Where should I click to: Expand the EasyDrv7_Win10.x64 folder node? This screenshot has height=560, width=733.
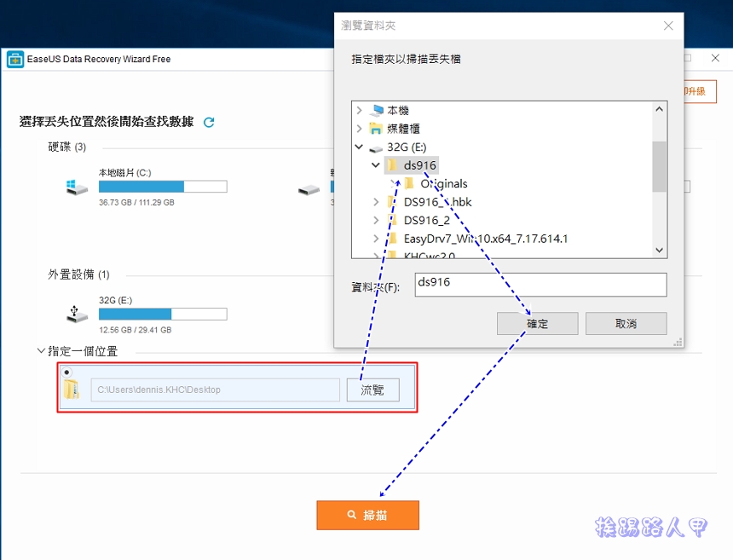pos(376,239)
